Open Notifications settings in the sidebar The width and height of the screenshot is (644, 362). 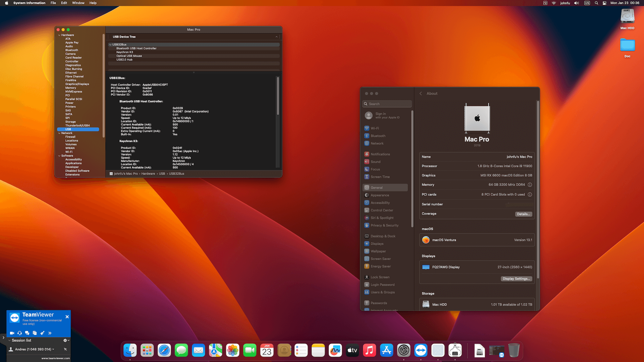[380, 154]
